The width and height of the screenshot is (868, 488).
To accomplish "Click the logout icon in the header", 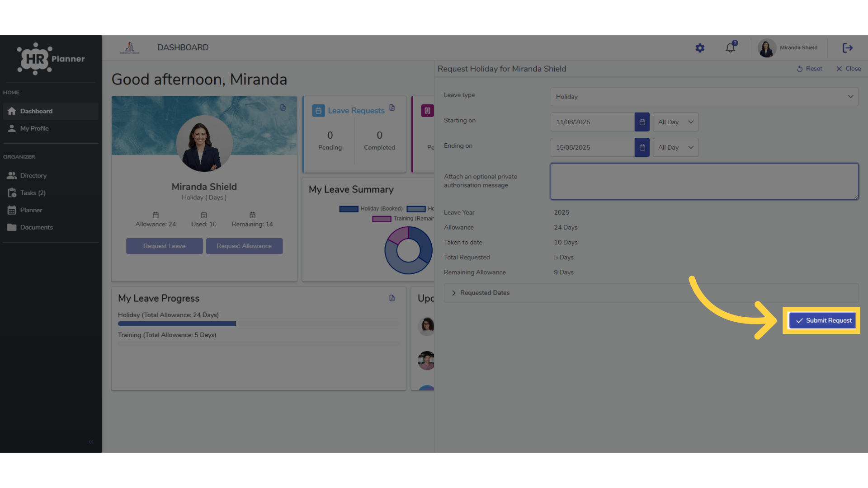I will 848,48.
